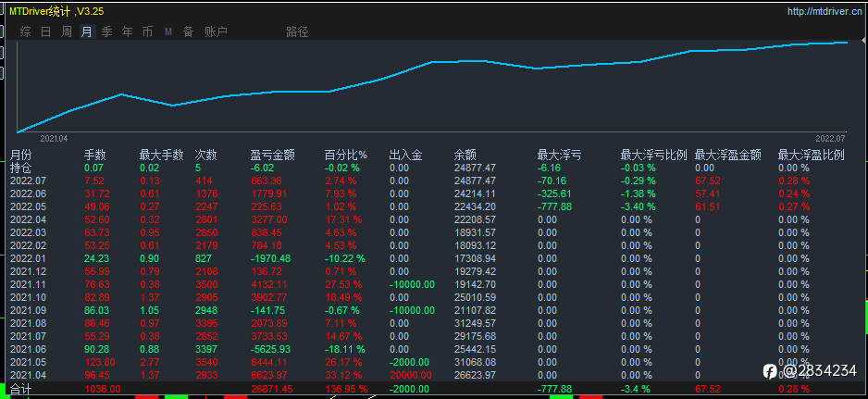Click the trade count 3540
The width and height of the screenshot is (868, 399).
[206, 362]
